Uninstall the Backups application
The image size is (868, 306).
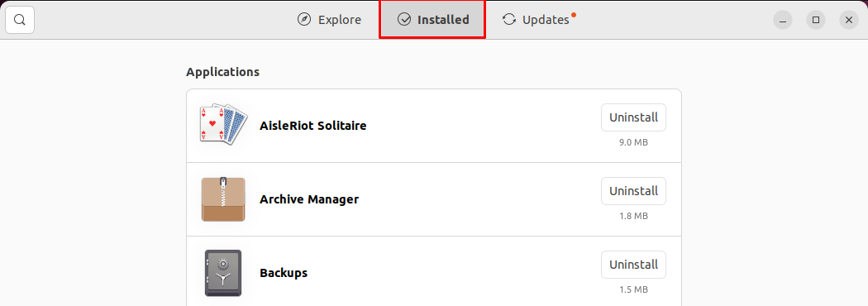point(633,265)
